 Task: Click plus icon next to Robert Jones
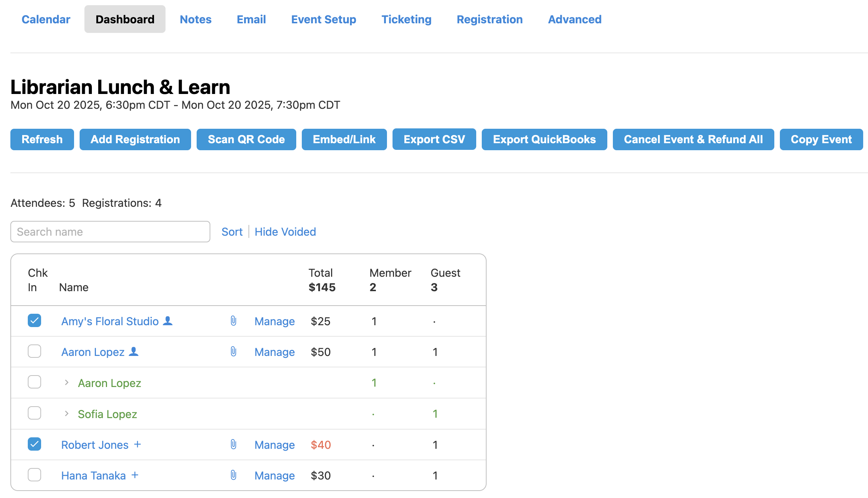pos(137,444)
